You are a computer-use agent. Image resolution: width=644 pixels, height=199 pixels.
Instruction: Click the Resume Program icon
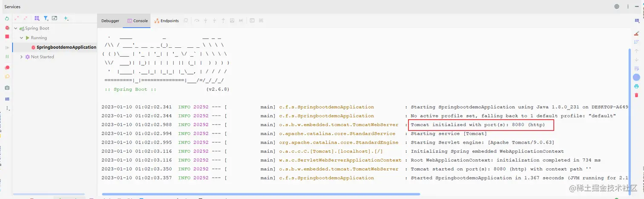[7, 47]
